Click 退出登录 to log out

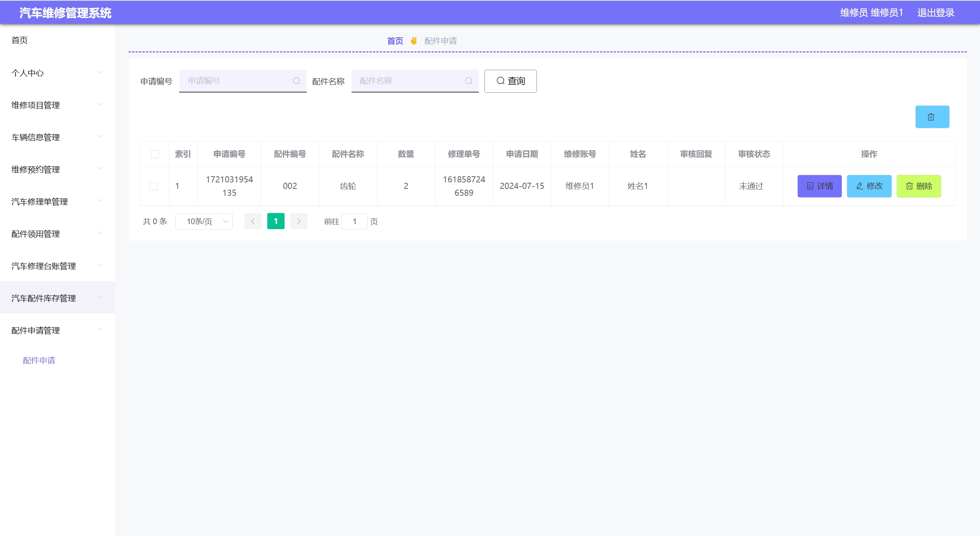(x=935, y=13)
